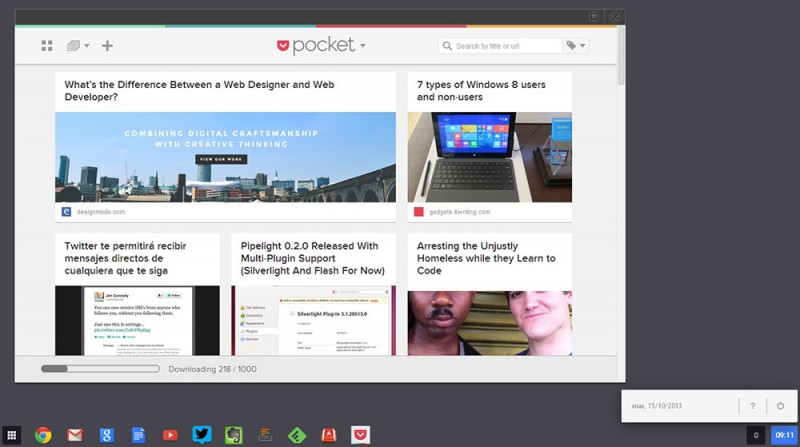Click the download progress bar
This screenshot has width=800, height=447.
tap(101, 368)
